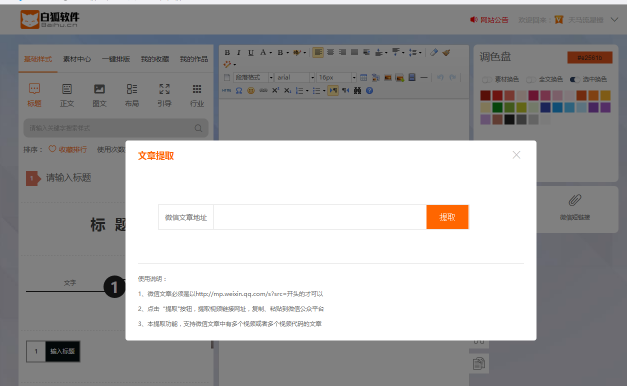Viewport: 627px width, 386px height.
Task: Open HTML source view icon
Action: (x=226, y=90)
